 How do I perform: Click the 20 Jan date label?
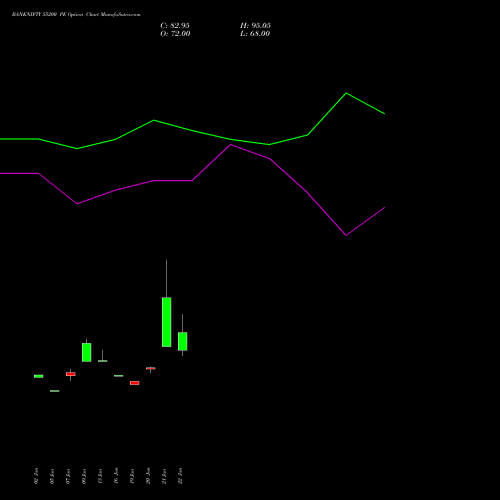(148, 476)
